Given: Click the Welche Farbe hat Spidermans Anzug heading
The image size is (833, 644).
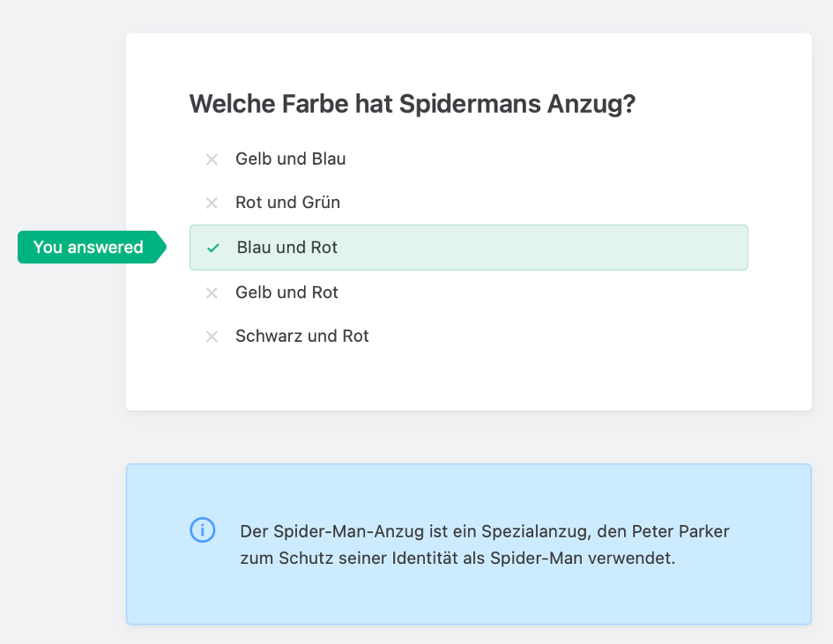Looking at the screenshot, I should click(413, 104).
